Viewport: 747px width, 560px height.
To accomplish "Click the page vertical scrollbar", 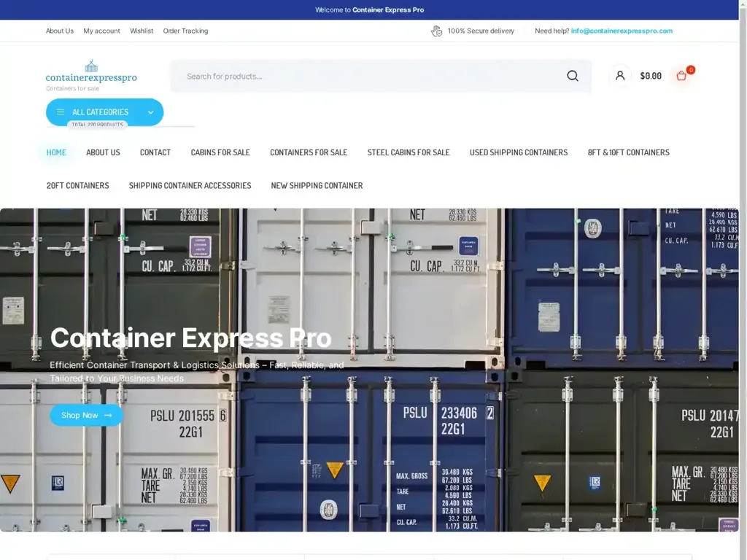I will (743, 280).
